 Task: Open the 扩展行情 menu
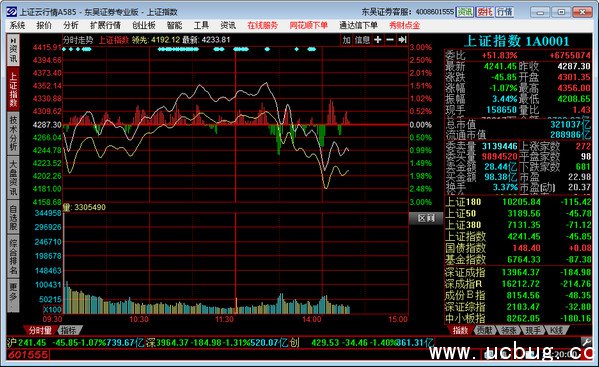point(105,25)
